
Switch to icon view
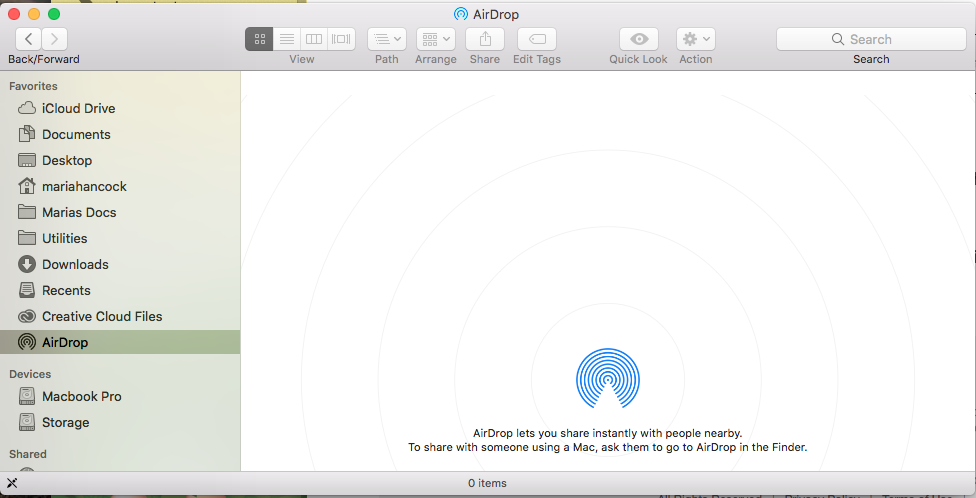260,39
